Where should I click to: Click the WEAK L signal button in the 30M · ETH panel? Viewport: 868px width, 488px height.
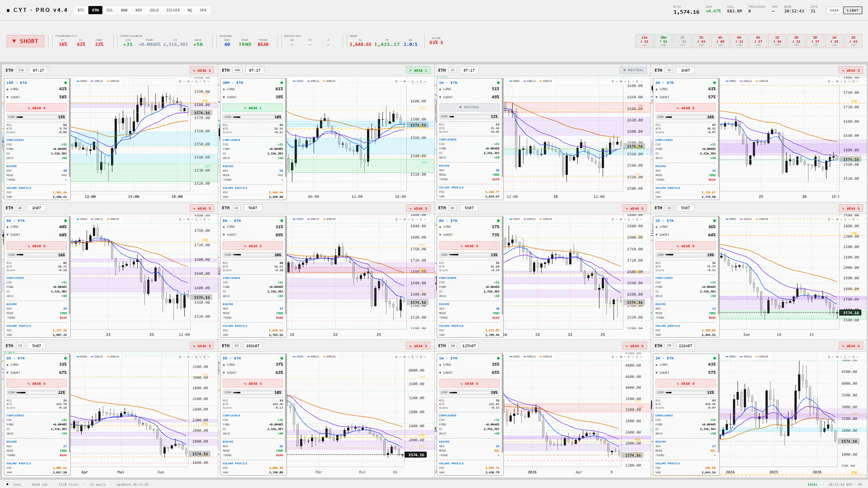click(x=253, y=108)
